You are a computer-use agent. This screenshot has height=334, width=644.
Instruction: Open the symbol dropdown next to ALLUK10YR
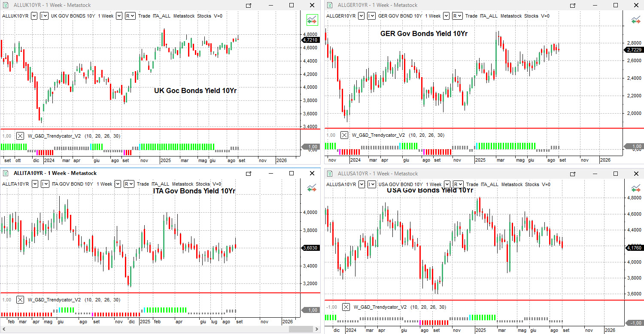(34, 16)
